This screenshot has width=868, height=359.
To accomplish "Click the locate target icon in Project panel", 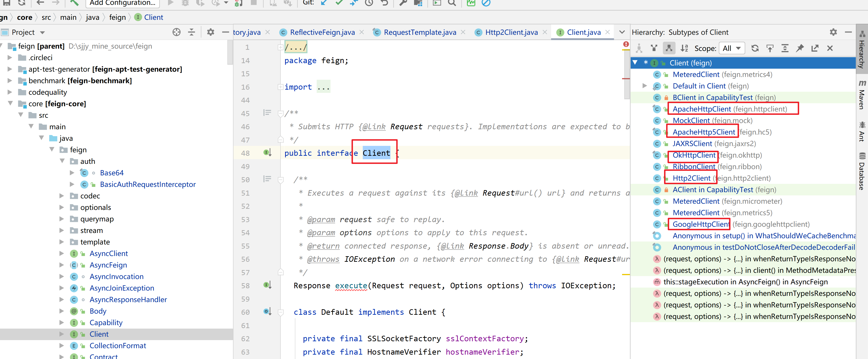I will 177,32.
